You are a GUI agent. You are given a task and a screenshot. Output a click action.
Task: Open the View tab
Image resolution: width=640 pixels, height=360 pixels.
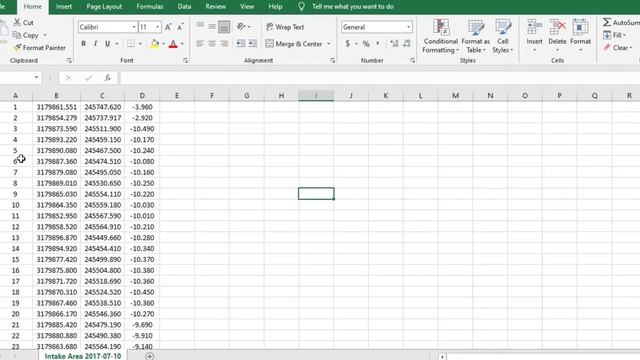pos(247,7)
